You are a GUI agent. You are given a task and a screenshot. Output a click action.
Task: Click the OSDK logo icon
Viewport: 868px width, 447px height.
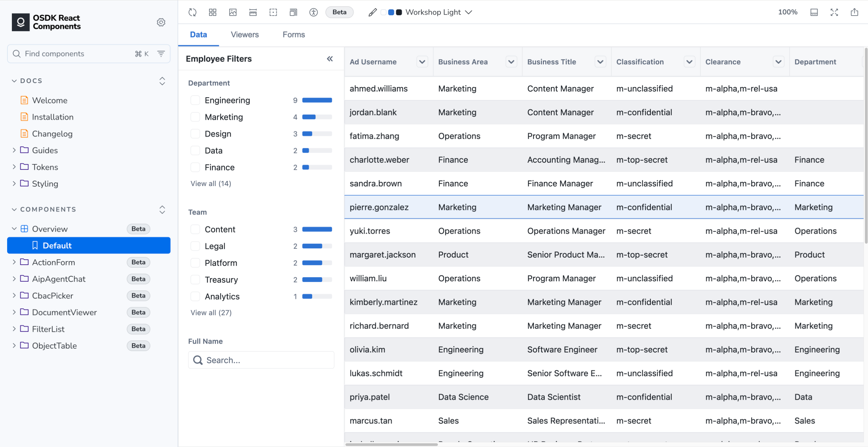(x=21, y=22)
